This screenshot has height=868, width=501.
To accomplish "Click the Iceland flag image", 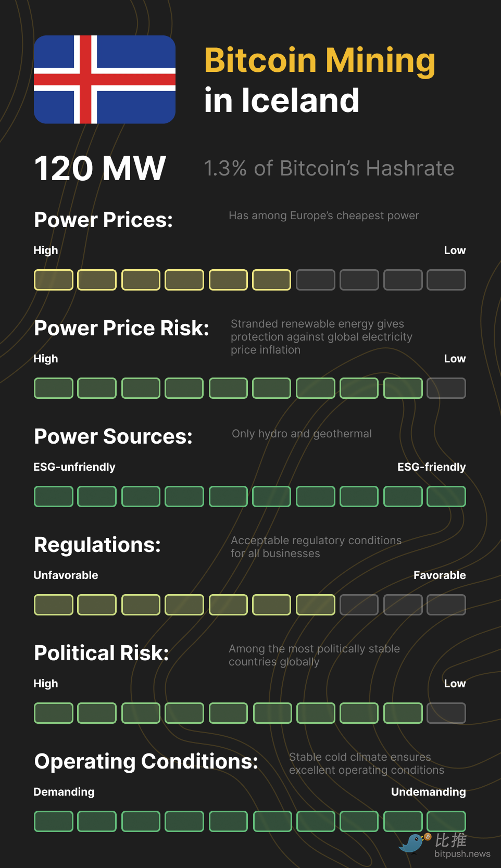I will [105, 80].
